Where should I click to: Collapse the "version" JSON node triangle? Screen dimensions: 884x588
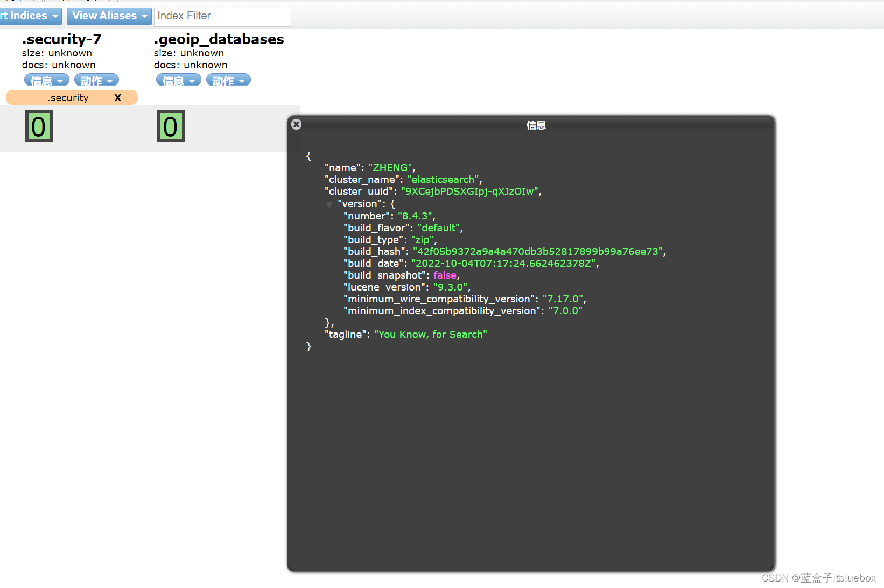[329, 204]
